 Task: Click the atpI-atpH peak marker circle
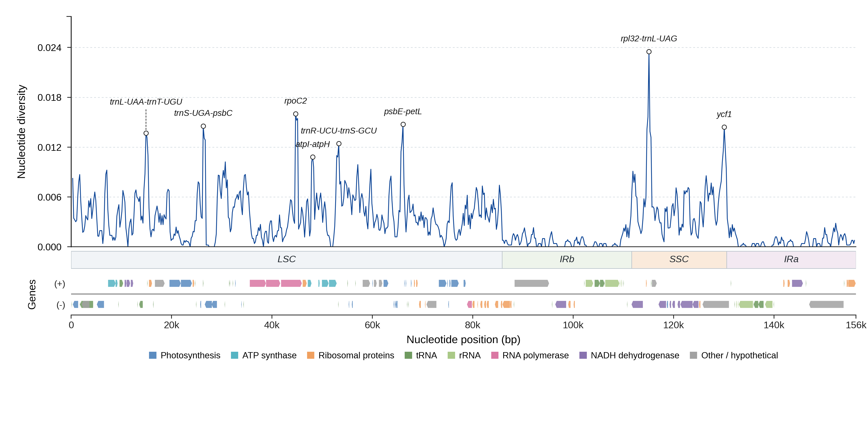(x=313, y=157)
